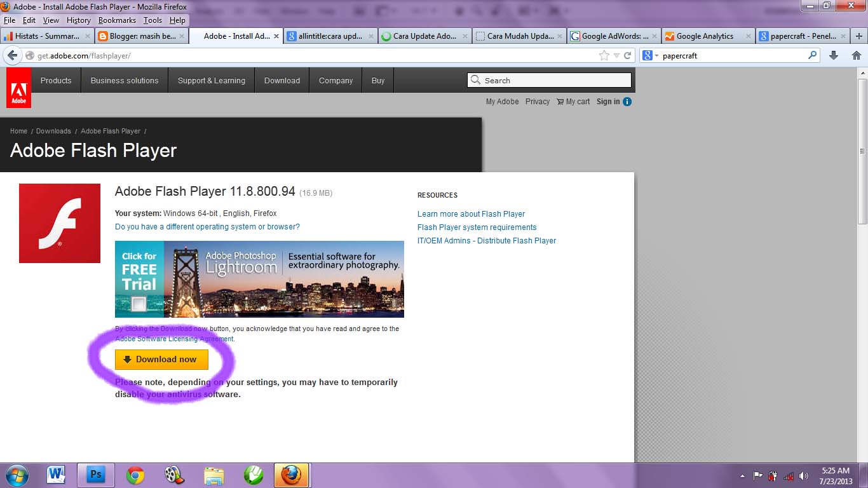This screenshot has height=488, width=868.
Task: Open the Download navigation item
Action: 282,81
